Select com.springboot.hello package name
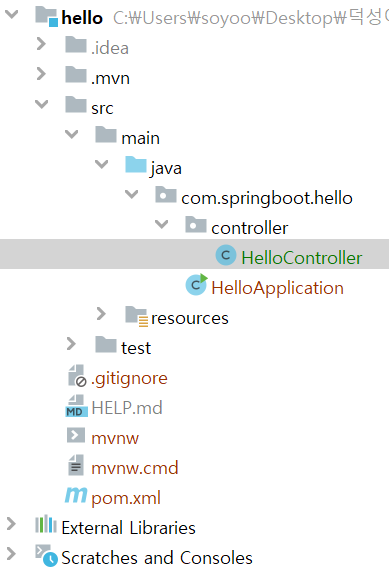Screen dimensions: 389x582 tap(267, 199)
